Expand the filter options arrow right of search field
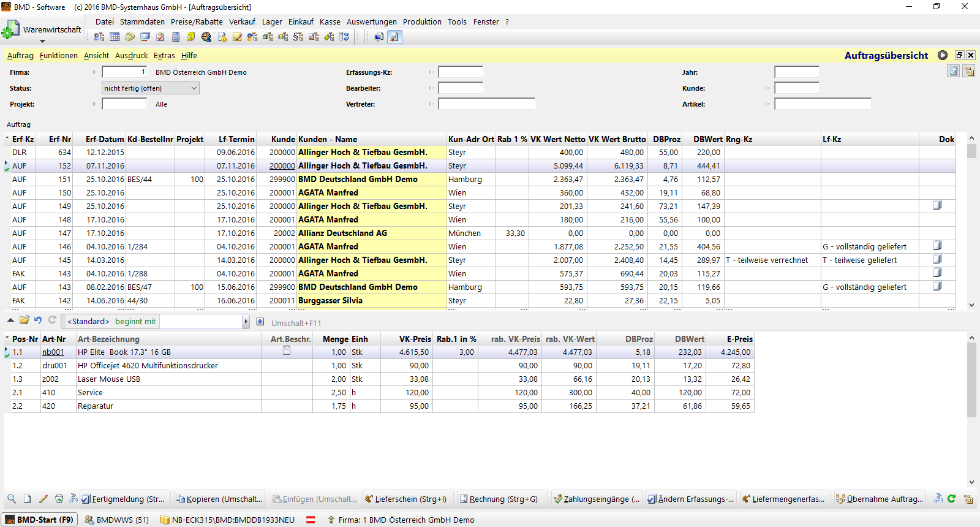 (x=246, y=322)
